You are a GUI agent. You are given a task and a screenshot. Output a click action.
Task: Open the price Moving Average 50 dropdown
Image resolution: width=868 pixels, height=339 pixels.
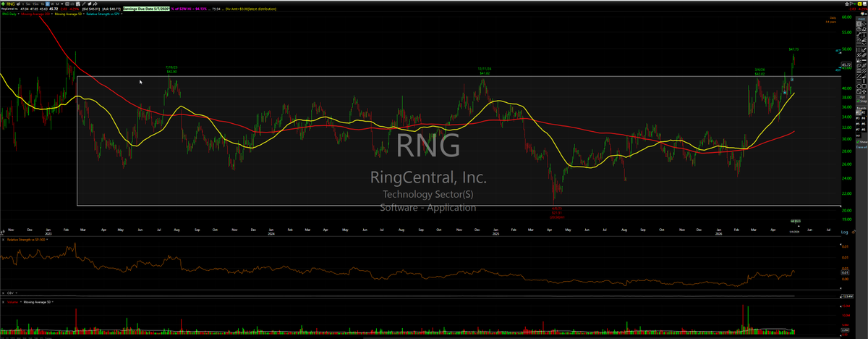point(84,14)
